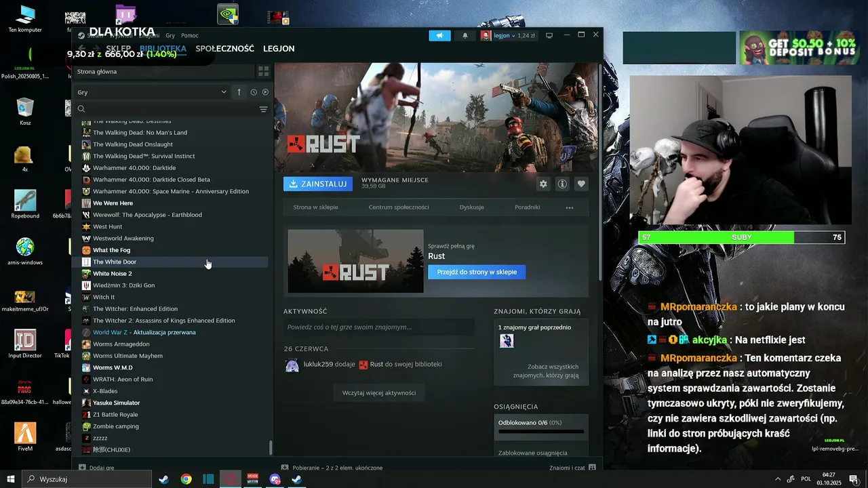Click Zombie camping game icon
The image size is (868, 488).
86,426
